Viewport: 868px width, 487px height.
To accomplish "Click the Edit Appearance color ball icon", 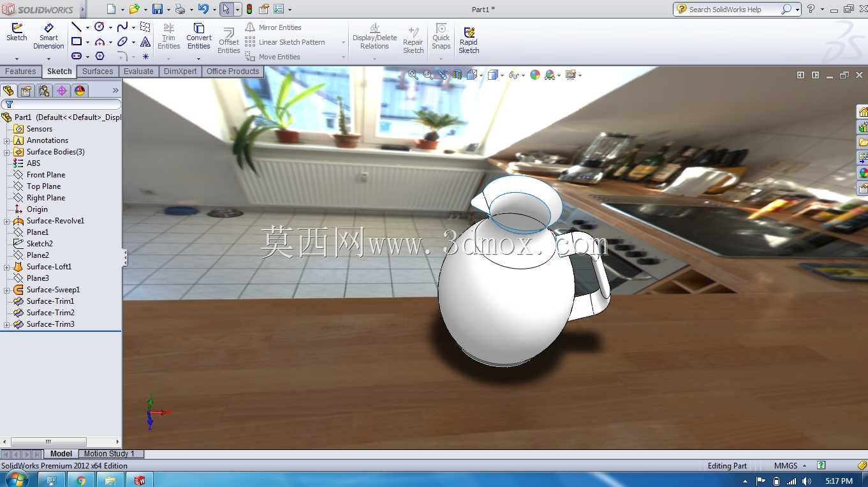I will coord(534,75).
